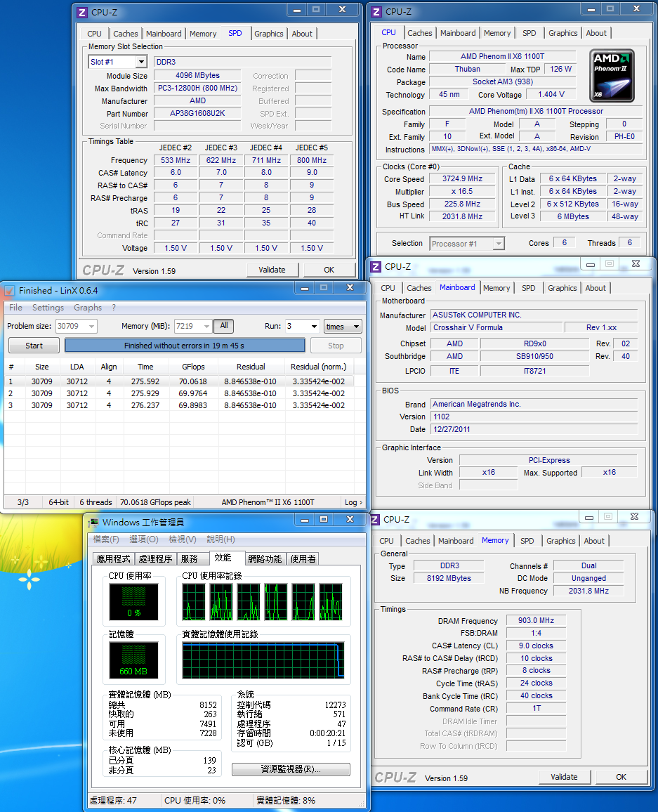The image size is (658, 812).
Task: Click the CPU-Z logo icon in Memory window title
Action: point(375,520)
